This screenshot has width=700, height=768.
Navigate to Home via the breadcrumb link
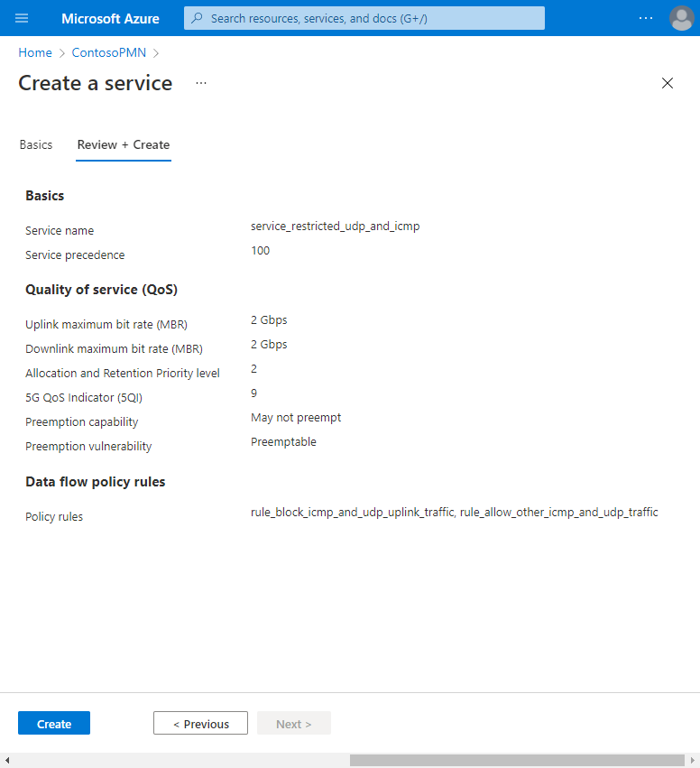(35, 52)
